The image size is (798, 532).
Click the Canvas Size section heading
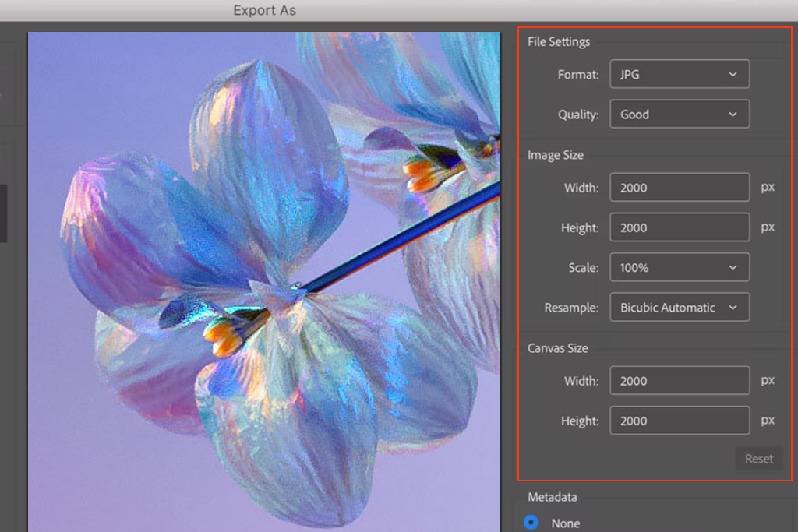click(x=557, y=347)
